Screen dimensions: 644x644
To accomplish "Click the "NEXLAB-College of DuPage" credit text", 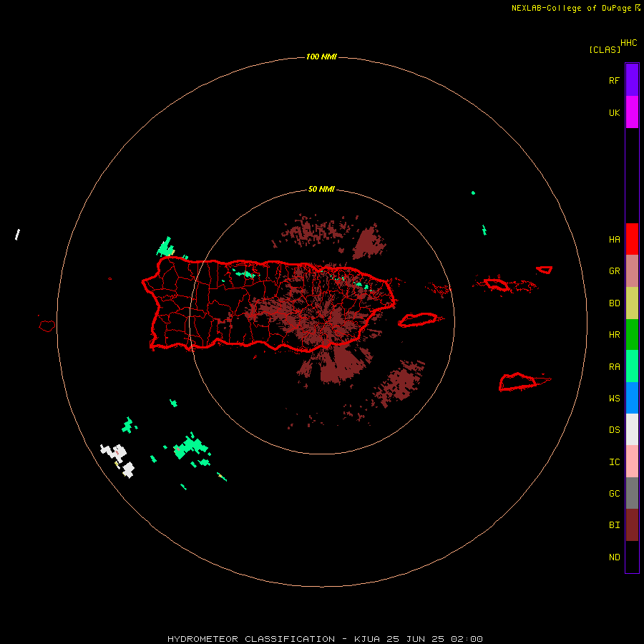I will 571,8.
